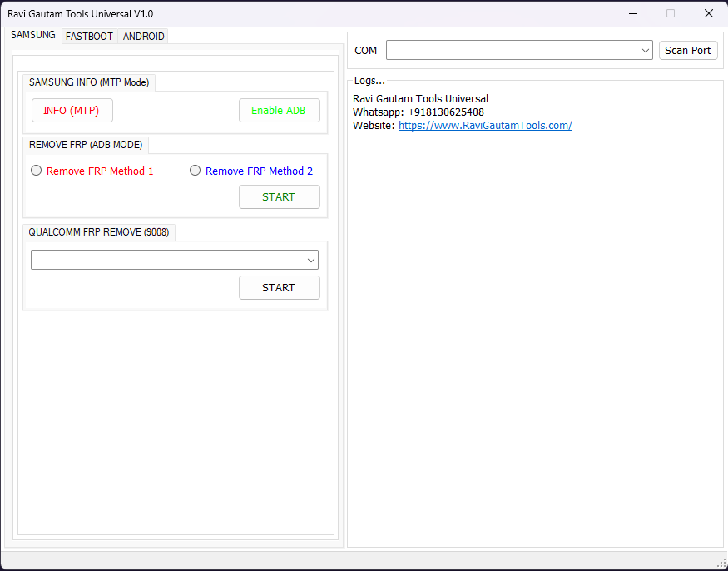Open the COM port dropdown arrow
This screenshot has width=728, height=571.
tap(645, 50)
